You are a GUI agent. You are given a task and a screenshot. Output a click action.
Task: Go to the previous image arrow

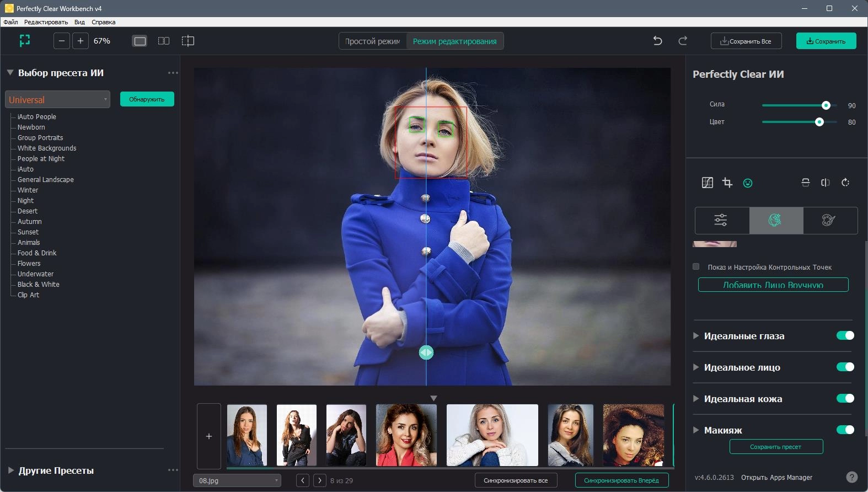(x=303, y=480)
